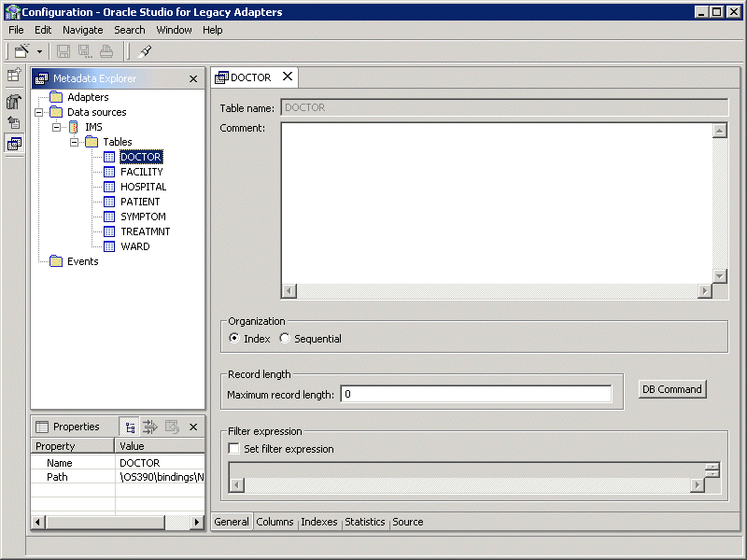Close the Metadata Explorer panel
The height and width of the screenshot is (560, 747).
193,79
